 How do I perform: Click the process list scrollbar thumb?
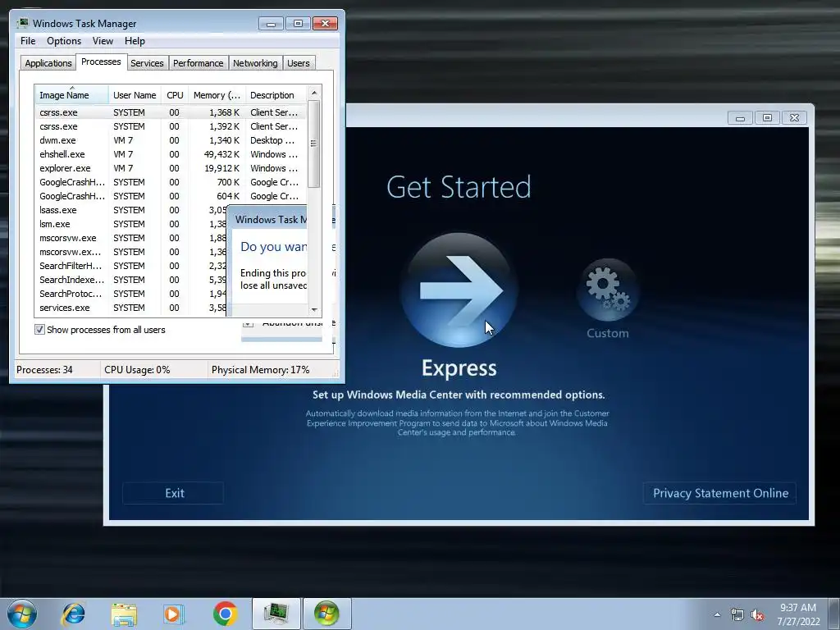pos(314,144)
